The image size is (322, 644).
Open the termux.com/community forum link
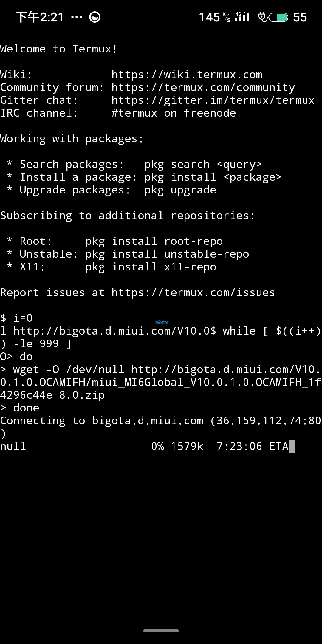click(203, 87)
